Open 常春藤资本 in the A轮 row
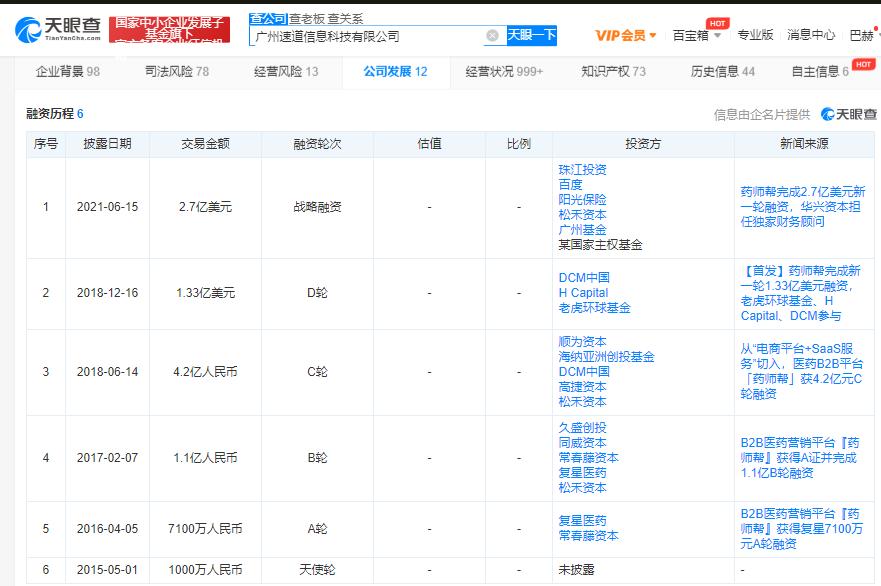This screenshot has width=881, height=586. pos(588,536)
